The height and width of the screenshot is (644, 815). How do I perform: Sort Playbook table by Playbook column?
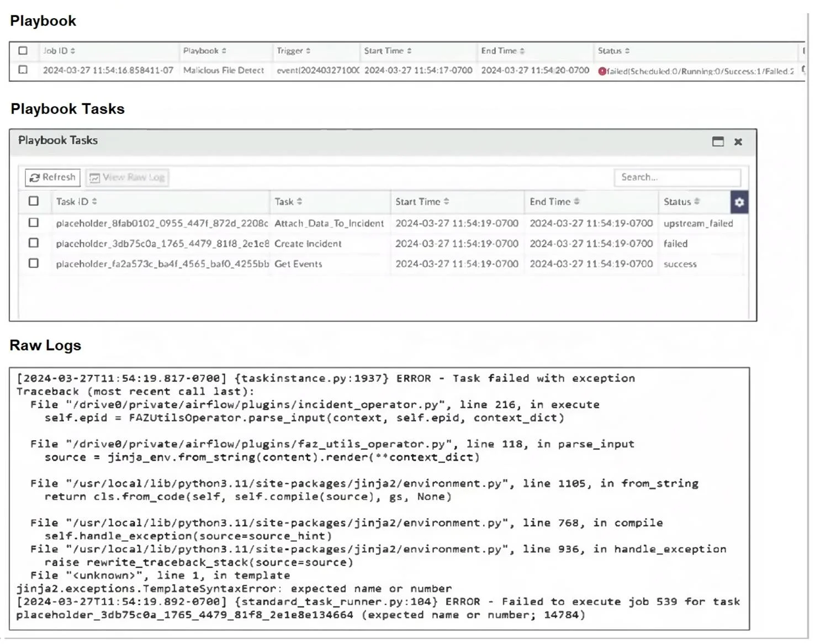coord(205,51)
